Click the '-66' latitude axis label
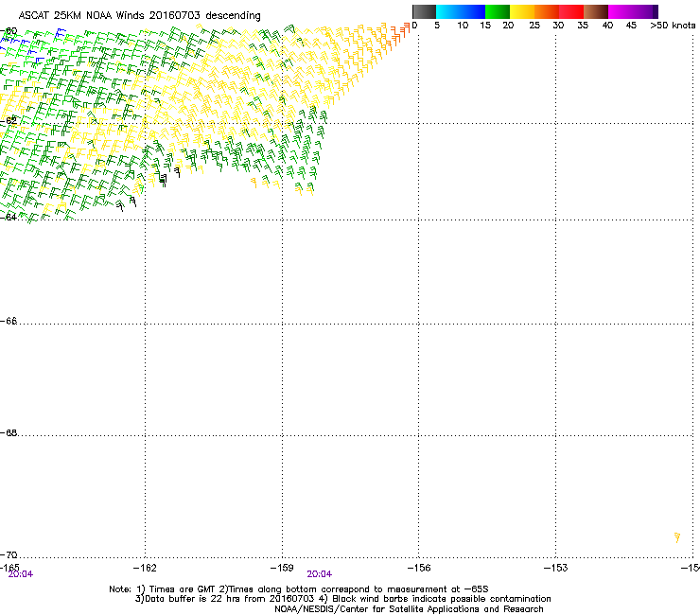Viewport: 700px width, 615px height. 9,321
